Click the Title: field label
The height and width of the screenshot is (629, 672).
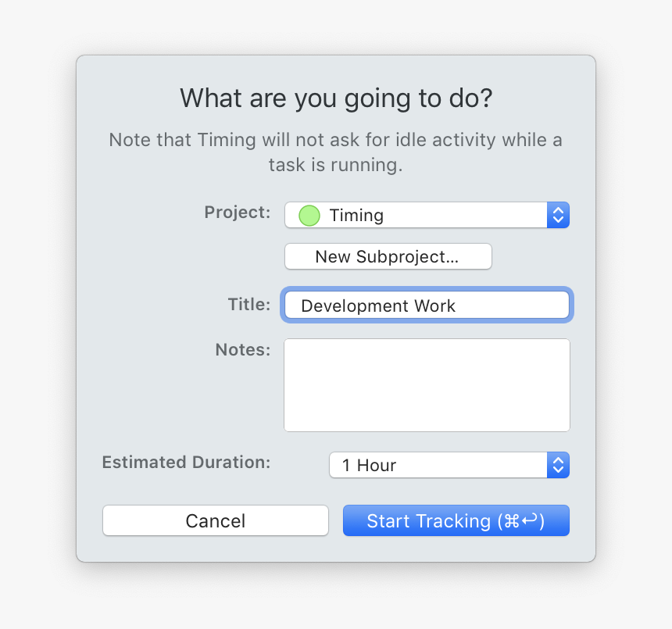pos(249,305)
